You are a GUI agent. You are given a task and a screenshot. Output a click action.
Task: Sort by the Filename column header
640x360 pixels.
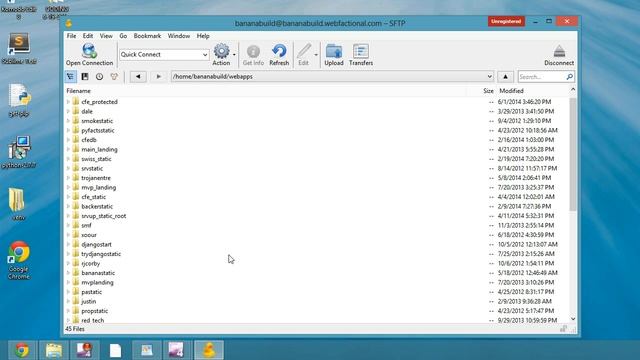[x=78, y=91]
